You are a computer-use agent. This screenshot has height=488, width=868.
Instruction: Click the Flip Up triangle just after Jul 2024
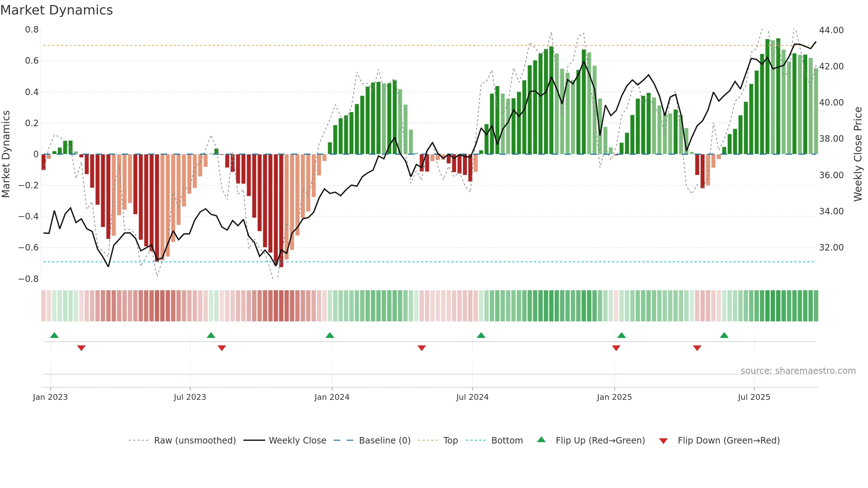(481, 335)
